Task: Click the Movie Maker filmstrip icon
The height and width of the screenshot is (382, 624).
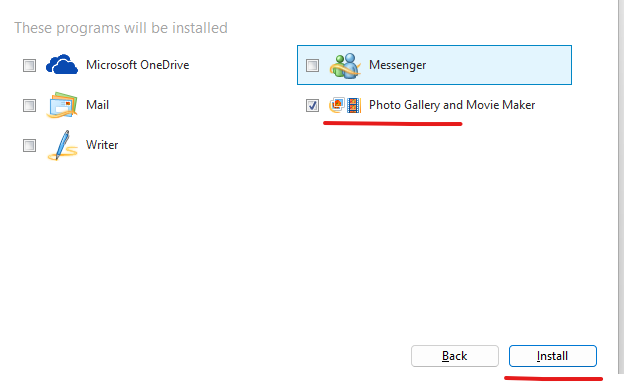Action: [x=353, y=105]
